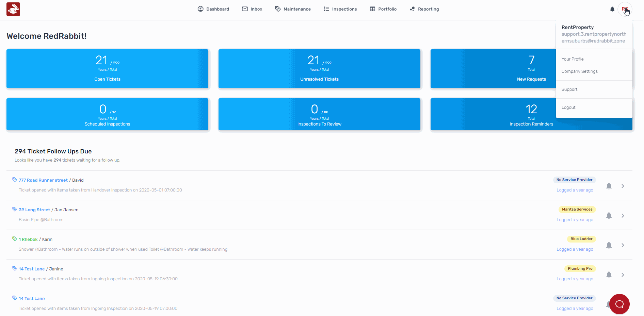Click the support email address in the user menu
The image size is (644, 316).
594,37
